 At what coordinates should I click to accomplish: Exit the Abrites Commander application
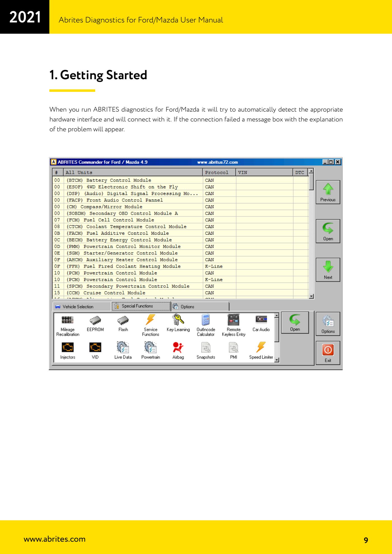coord(328,353)
